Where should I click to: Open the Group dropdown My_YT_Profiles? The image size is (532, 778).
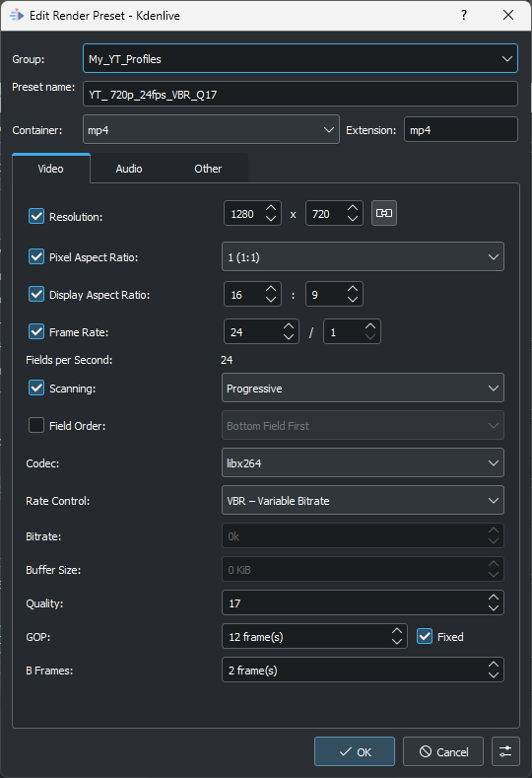tap(300, 58)
